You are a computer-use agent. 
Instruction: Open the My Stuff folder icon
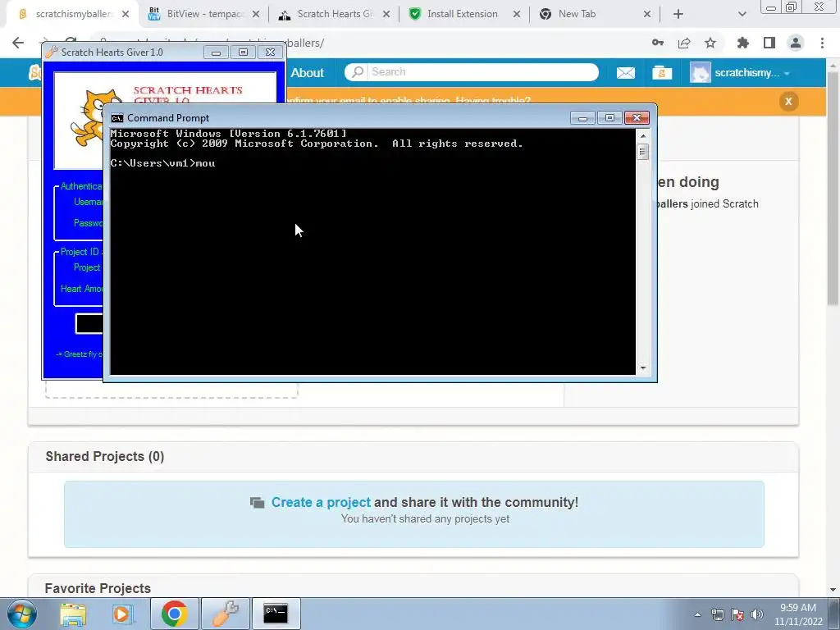[662, 72]
